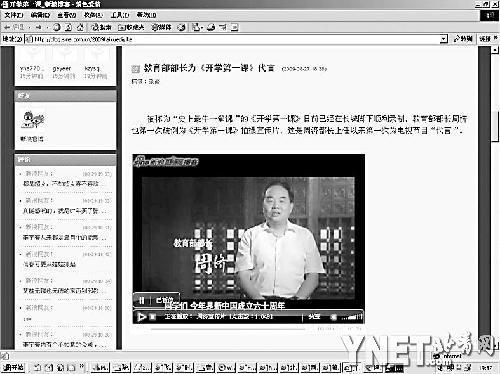
Task: Click the Print icon in the toolbar
Action: pyautogui.click(x=211, y=27)
